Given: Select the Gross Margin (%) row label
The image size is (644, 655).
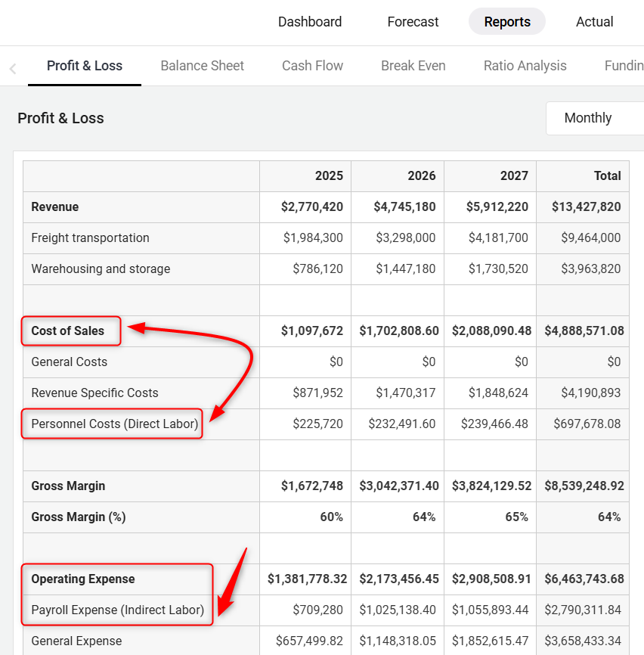Looking at the screenshot, I should point(79,517).
